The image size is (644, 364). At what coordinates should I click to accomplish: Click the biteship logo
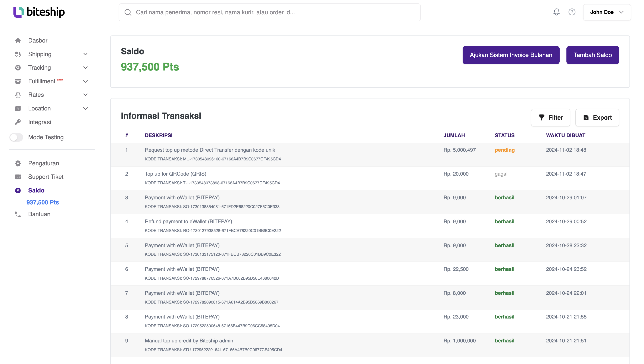tap(39, 12)
